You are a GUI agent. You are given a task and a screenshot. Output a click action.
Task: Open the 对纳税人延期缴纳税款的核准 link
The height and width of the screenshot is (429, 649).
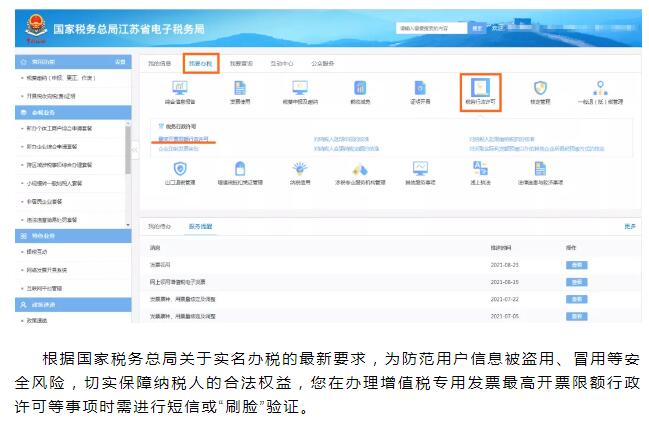tap(502, 139)
